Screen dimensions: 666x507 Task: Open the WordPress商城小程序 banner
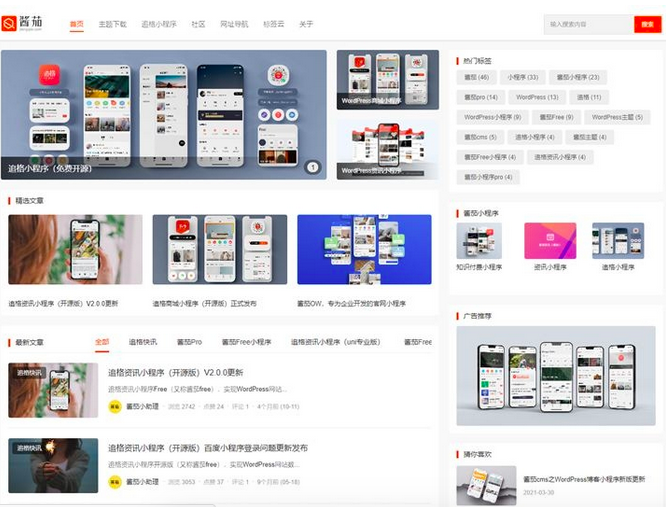pyautogui.click(x=388, y=80)
